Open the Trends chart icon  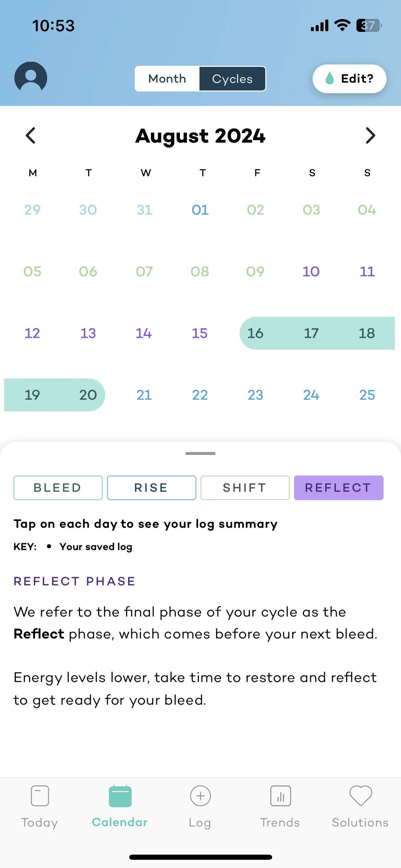pos(280,796)
